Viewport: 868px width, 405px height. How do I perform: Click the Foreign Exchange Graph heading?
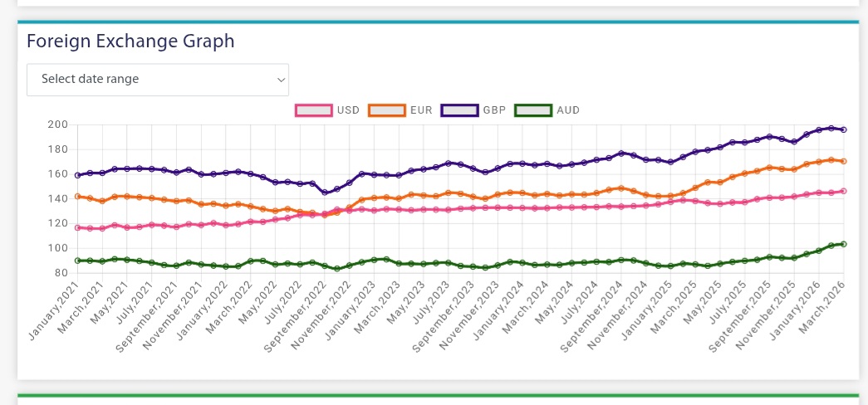coord(130,41)
